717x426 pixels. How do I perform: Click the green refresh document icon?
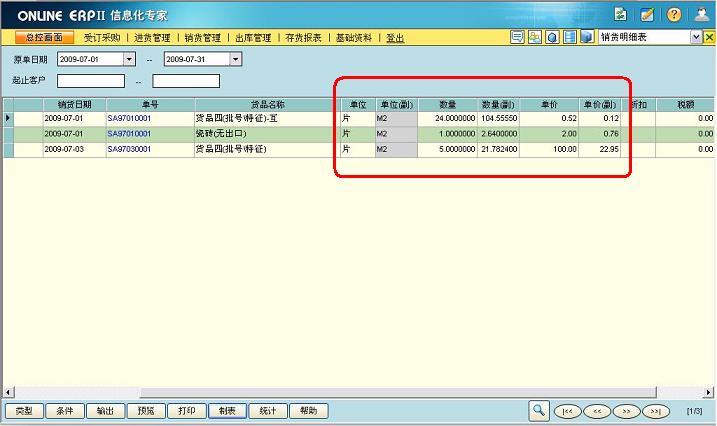620,15
